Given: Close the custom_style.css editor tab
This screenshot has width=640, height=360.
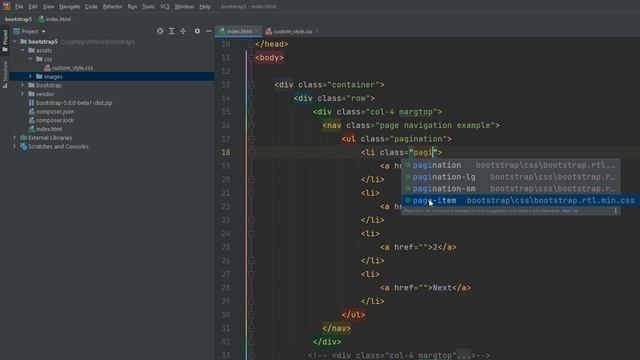Looking at the screenshot, I should pos(317,31).
